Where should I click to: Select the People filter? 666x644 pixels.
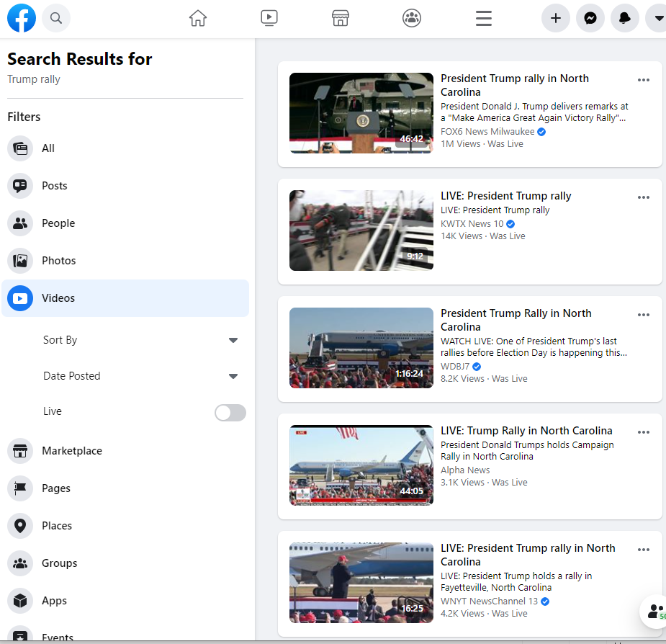58,223
